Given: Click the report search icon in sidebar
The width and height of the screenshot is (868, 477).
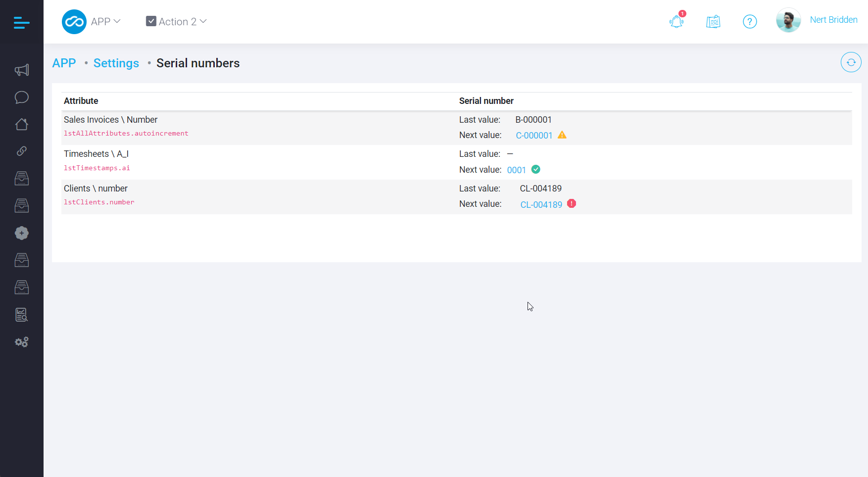Looking at the screenshot, I should pyautogui.click(x=22, y=315).
